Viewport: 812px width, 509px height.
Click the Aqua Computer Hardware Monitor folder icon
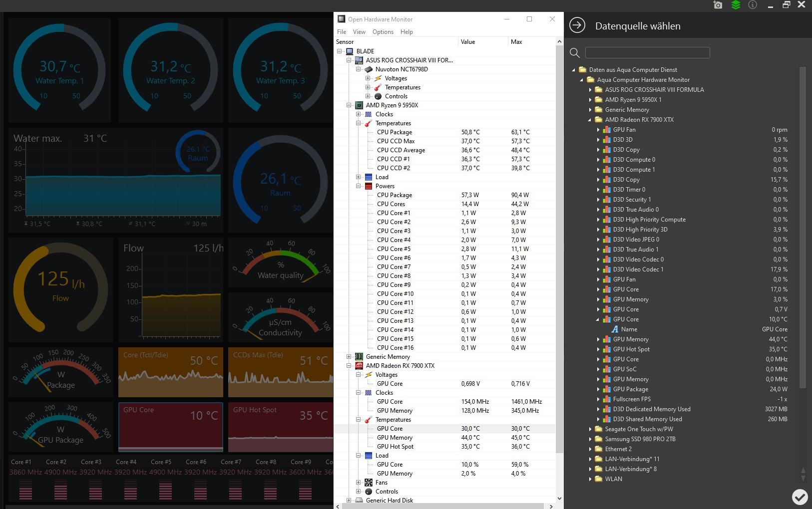click(590, 80)
